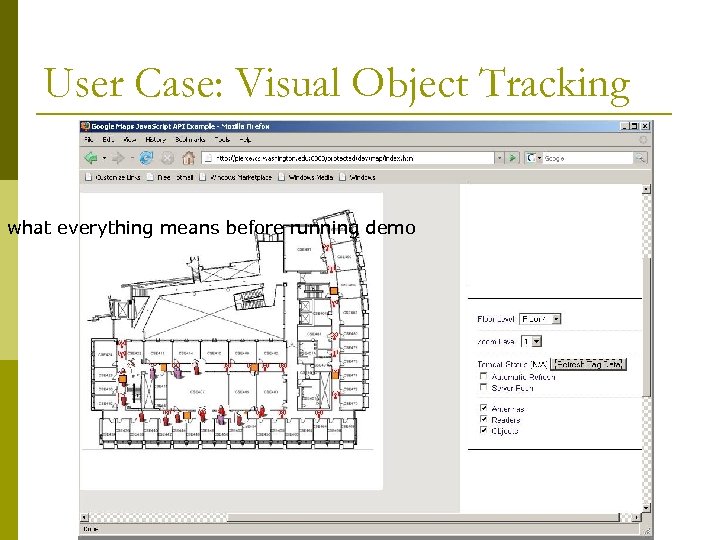Viewport: 720px width, 540px height.
Task: Open the History menu
Action: [x=156, y=140]
